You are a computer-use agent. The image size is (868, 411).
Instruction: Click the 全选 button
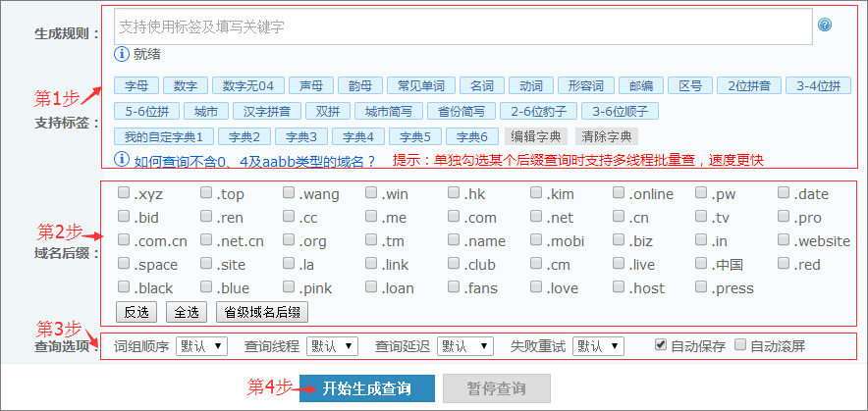(187, 312)
